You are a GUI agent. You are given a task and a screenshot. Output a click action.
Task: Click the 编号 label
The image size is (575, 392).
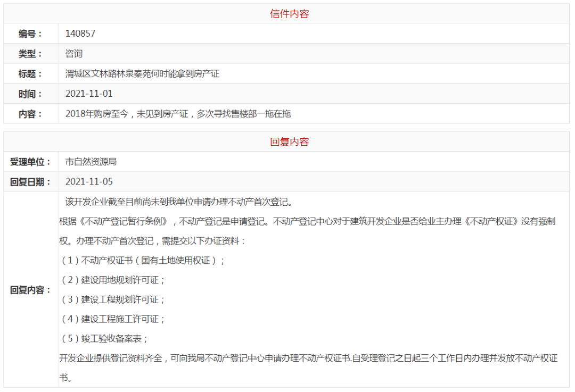coord(30,34)
